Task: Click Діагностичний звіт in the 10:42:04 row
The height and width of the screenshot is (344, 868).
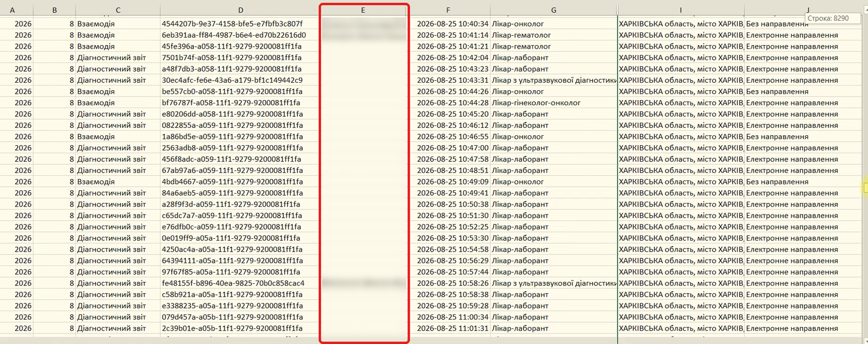Action: pos(112,58)
